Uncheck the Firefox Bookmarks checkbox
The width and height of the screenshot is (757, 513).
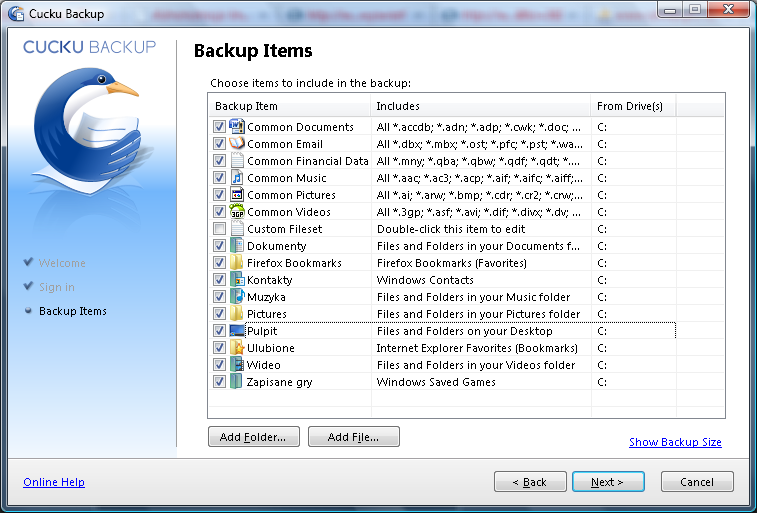tap(219, 263)
